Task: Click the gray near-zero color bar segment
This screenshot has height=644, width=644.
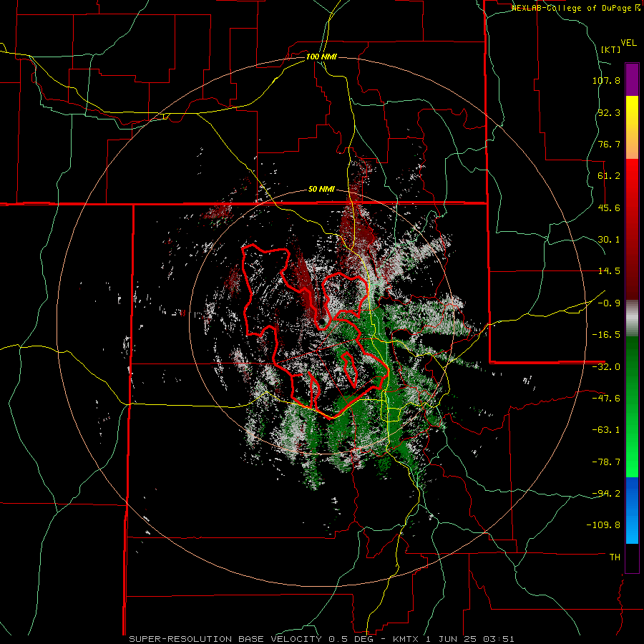Action: [632, 318]
